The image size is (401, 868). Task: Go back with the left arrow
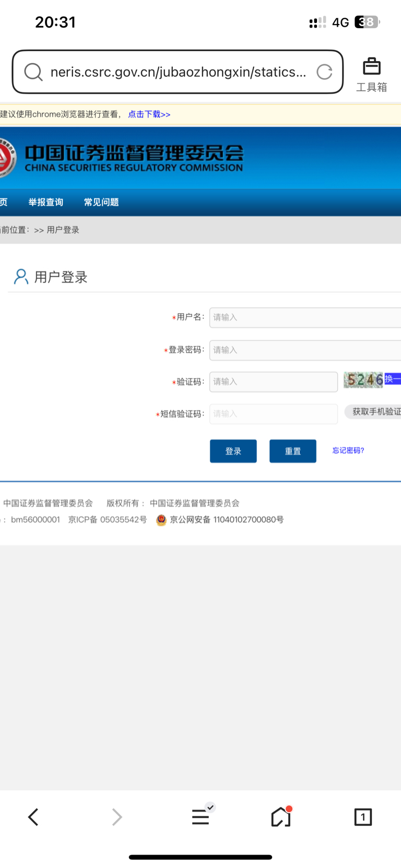[x=33, y=817]
